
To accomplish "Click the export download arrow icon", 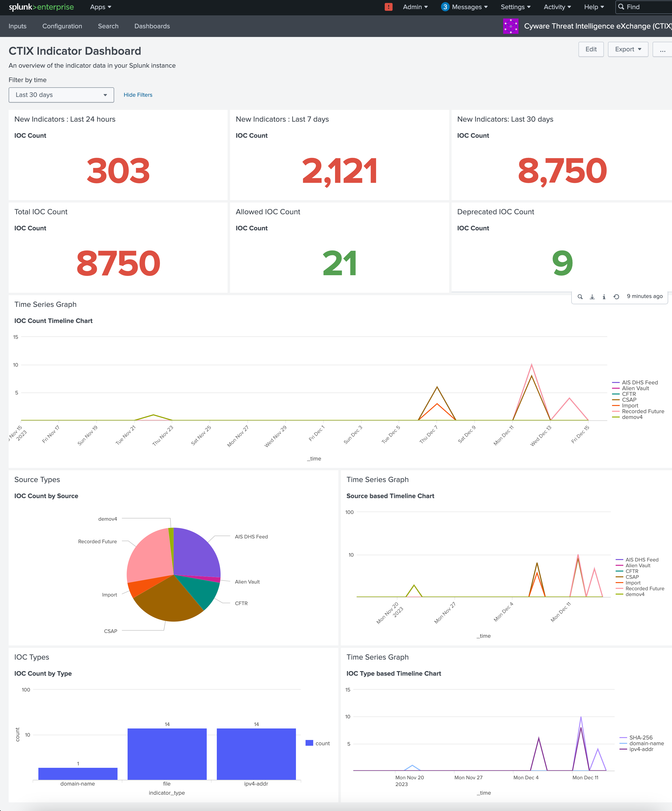I will pyautogui.click(x=592, y=297).
